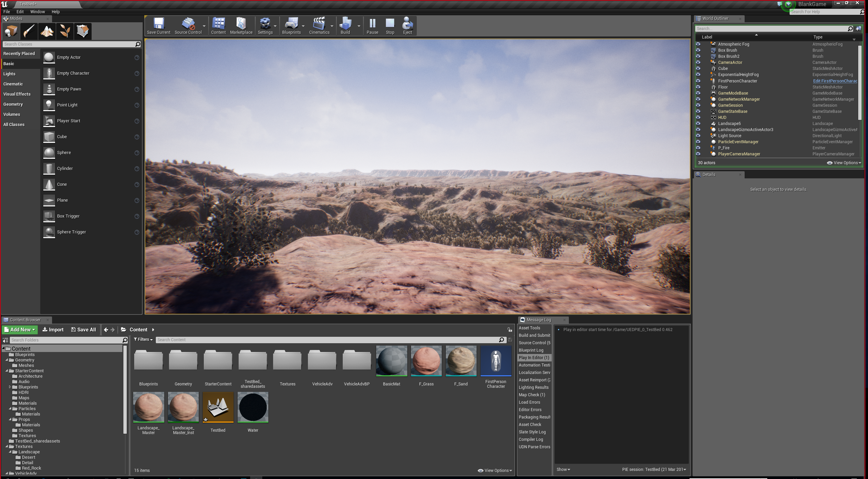The width and height of the screenshot is (868, 479).
Task: Toggle visibility of Atmospheric Fog actor
Action: (x=698, y=44)
